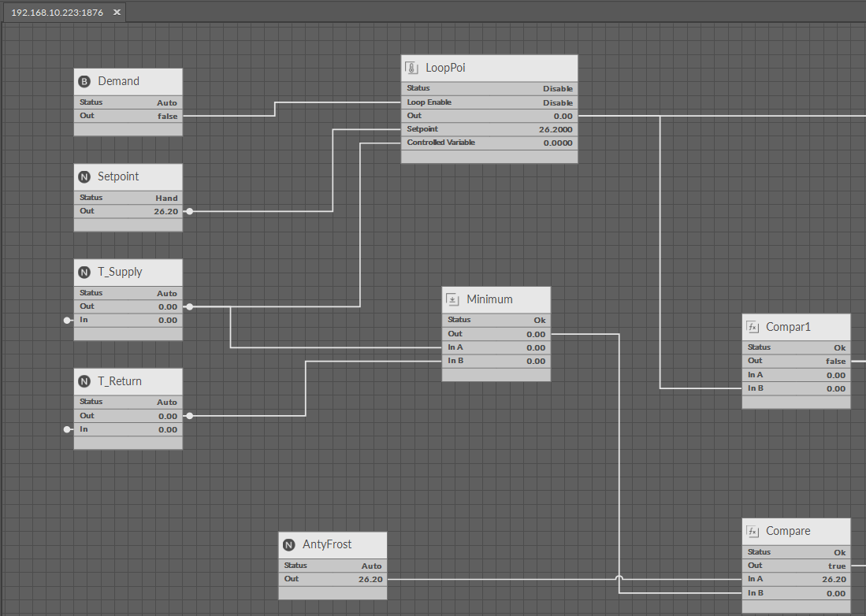This screenshot has width=866, height=616.
Task: Click the T_Return Out output connector dot
Action: (x=189, y=416)
